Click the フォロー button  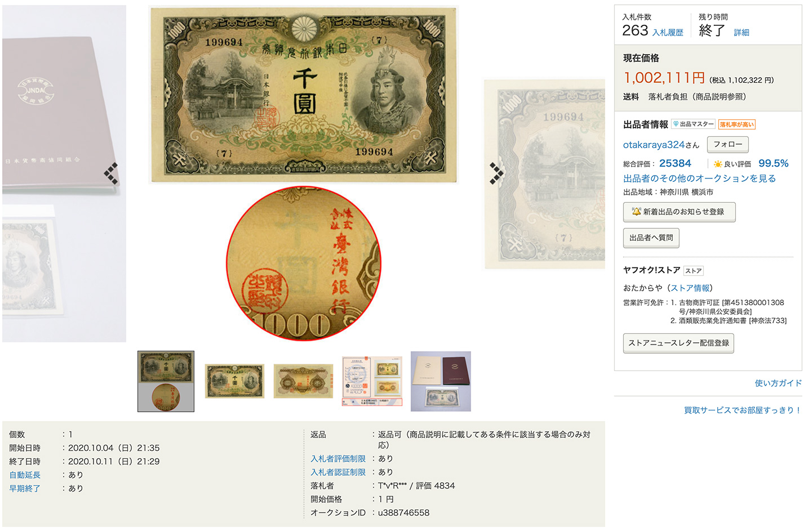[728, 145]
